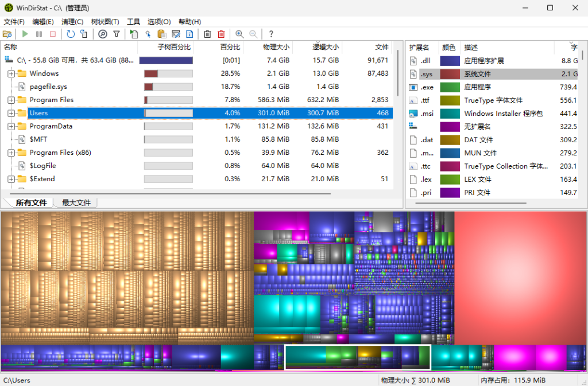
Task: Click the .dll blue color swatch
Action: (x=450, y=61)
